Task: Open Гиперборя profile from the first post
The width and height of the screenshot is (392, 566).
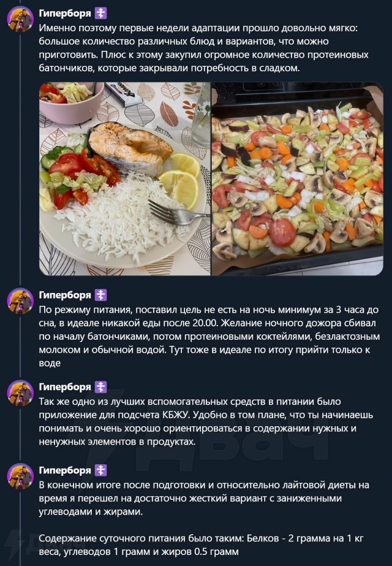Action: click(x=64, y=13)
